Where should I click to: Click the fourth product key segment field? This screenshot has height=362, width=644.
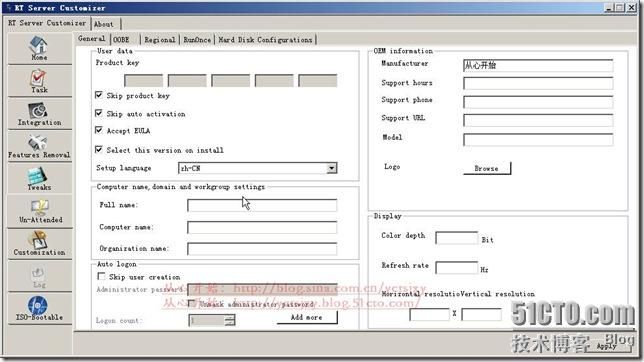coord(274,81)
